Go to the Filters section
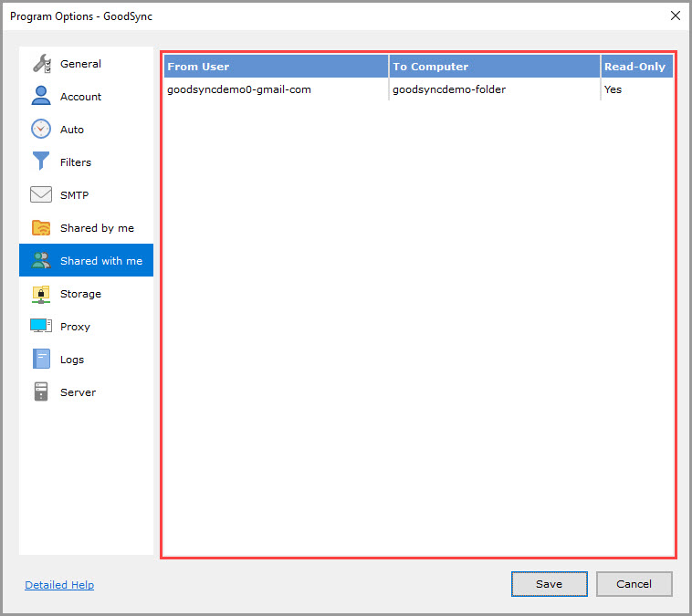 (87, 162)
